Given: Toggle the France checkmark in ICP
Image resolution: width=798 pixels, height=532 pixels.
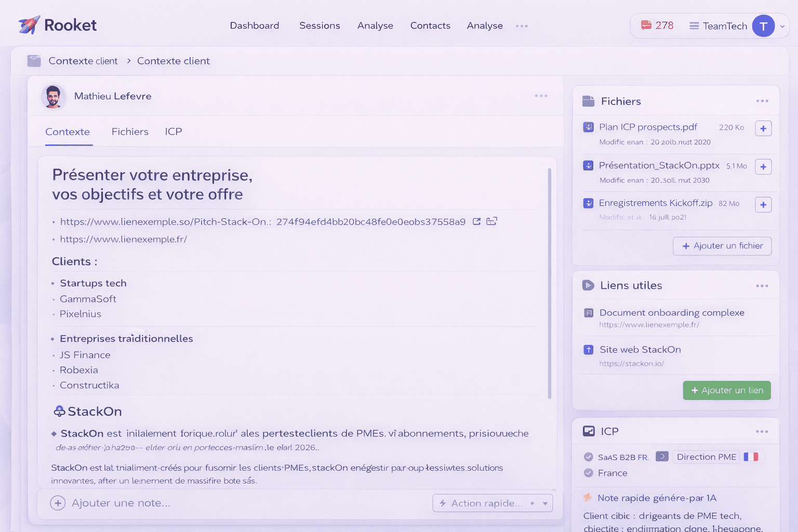Looking at the screenshot, I should [589, 473].
